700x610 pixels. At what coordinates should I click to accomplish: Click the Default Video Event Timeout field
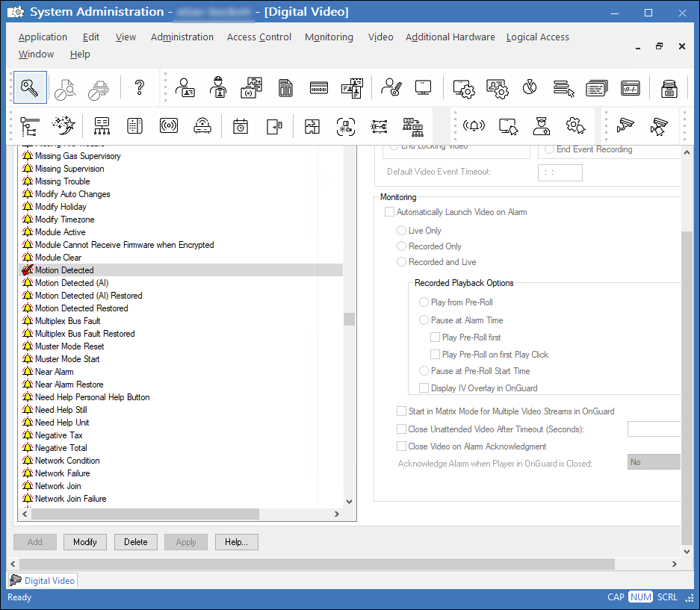(560, 172)
